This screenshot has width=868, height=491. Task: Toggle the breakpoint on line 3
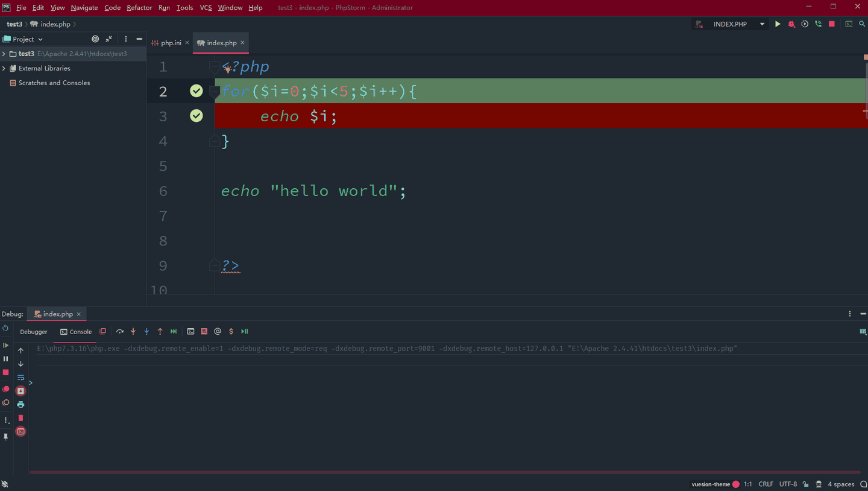click(x=197, y=115)
